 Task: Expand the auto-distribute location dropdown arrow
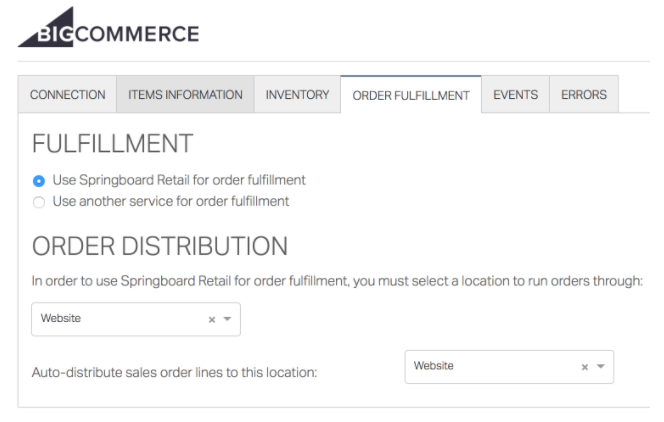(x=600, y=367)
